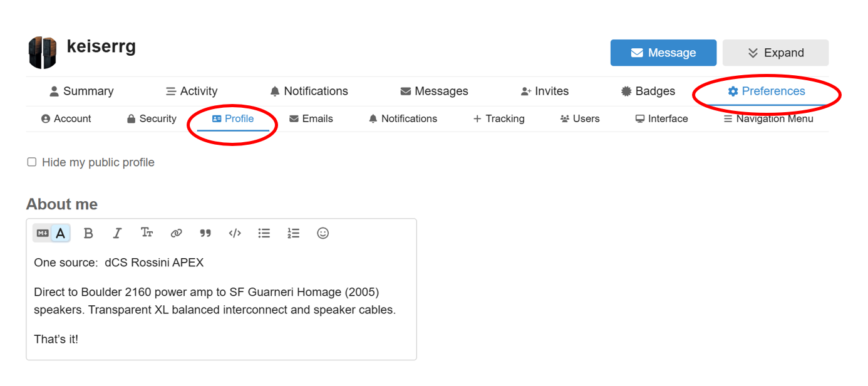868x386 pixels.
Task: Open the Badges tab
Action: [648, 91]
